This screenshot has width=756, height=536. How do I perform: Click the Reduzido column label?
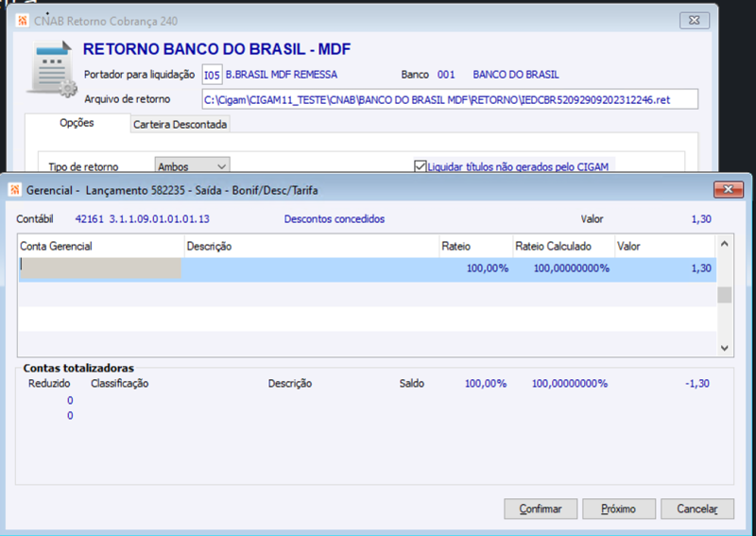[49, 384]
